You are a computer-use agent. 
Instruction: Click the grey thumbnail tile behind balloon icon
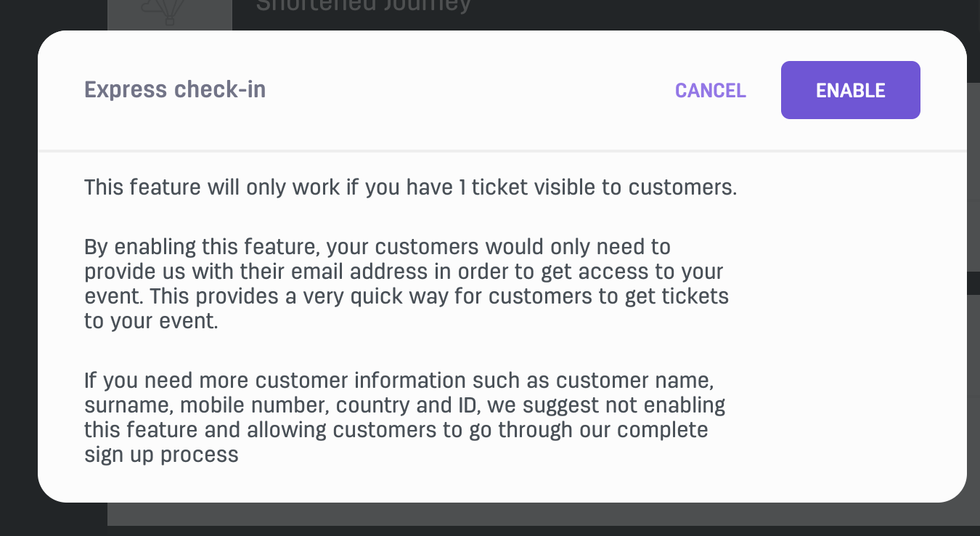click(170, 15)
